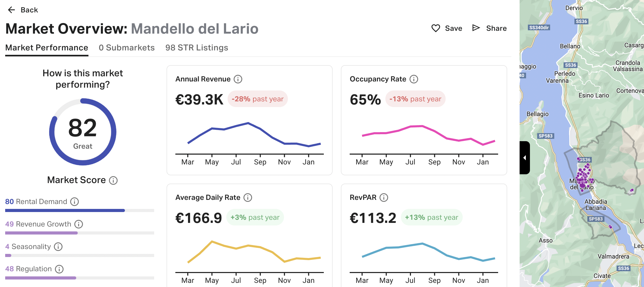Switch to 0 Submarkets tab
644x287 pixels.
[126, 48]
